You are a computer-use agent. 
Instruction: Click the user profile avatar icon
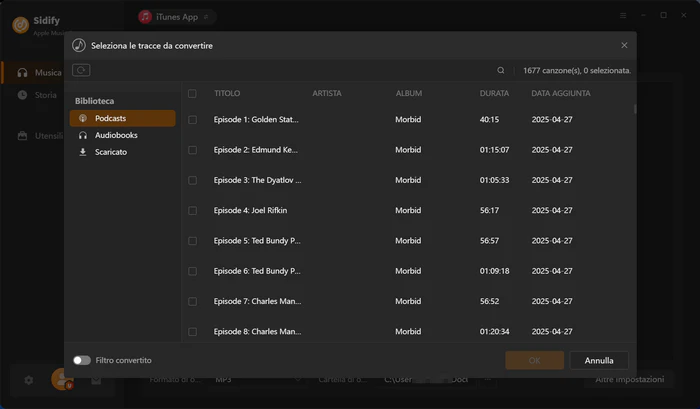pyautogui.click(x=62, y=379)
